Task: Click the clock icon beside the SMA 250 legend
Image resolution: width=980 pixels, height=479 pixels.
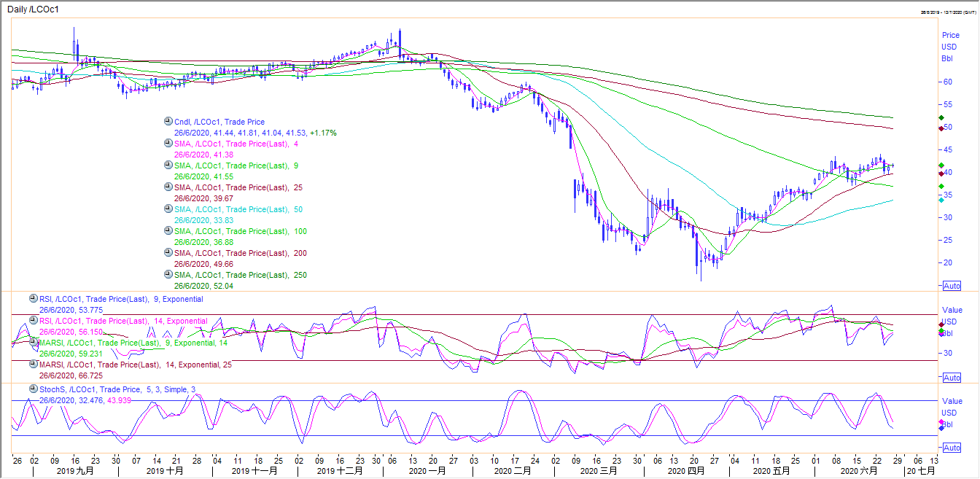Action: [168, 275]
